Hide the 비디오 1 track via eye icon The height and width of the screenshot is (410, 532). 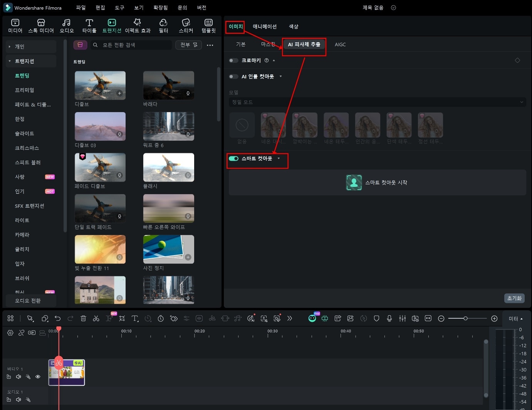coord(38,377)
